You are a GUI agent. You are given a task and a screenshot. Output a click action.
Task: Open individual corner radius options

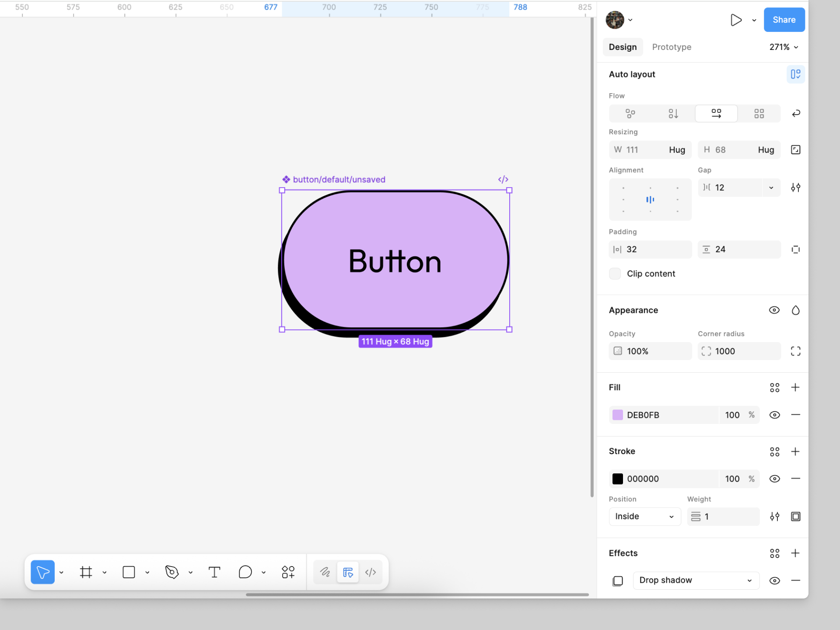click(x=795, y=351)
